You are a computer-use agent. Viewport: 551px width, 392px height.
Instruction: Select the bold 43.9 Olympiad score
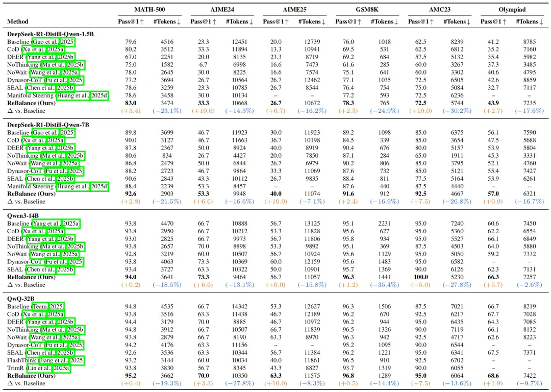tap(493, 103)
